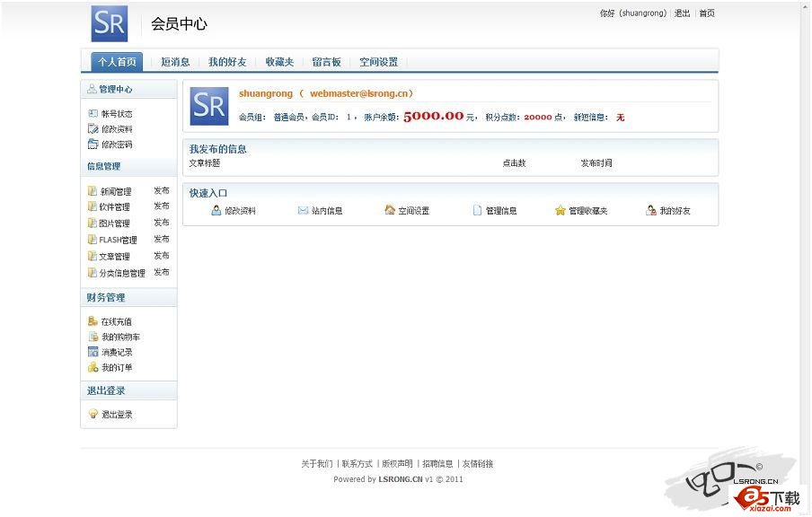
Task: Click the SR user avatar thumbnail
Action: click(209, 107)
